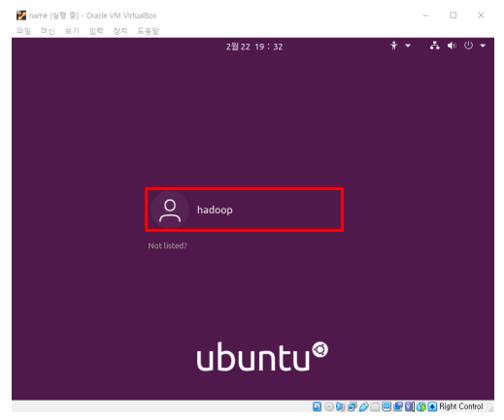Click the 'Not listed?' link
The height and width of the screenshot is (420, 504).
coord(167,245)
